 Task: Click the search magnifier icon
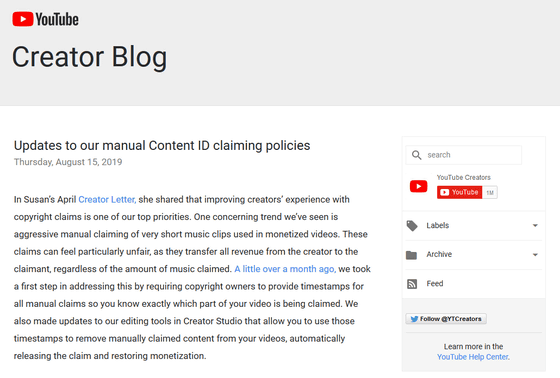click(x=416, y=155)
